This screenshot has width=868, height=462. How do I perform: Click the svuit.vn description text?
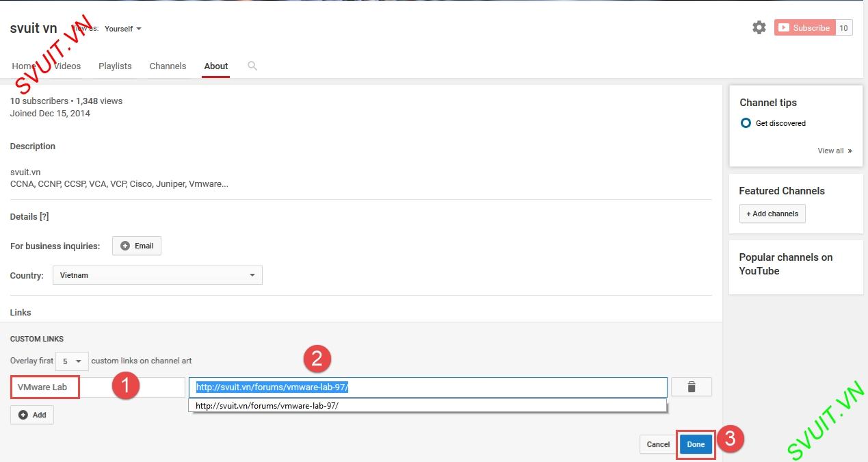[x=25, y=172]
